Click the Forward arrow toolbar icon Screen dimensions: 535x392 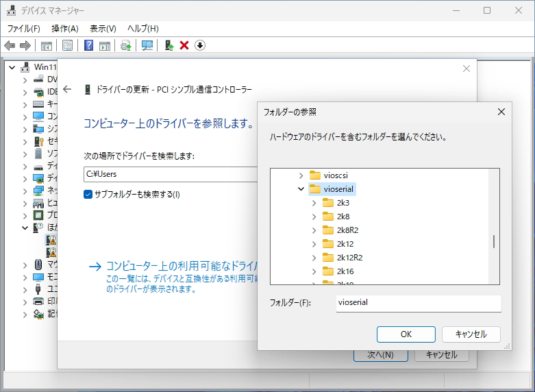25,45
